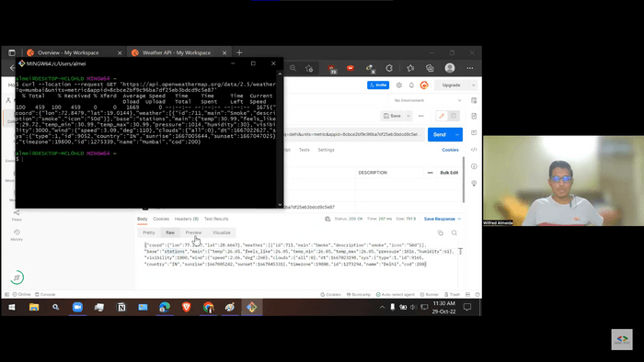This screenshot has height=362, width=644.
Task: Click the edit pencil icon beside Save
Action: click(442, 116)
